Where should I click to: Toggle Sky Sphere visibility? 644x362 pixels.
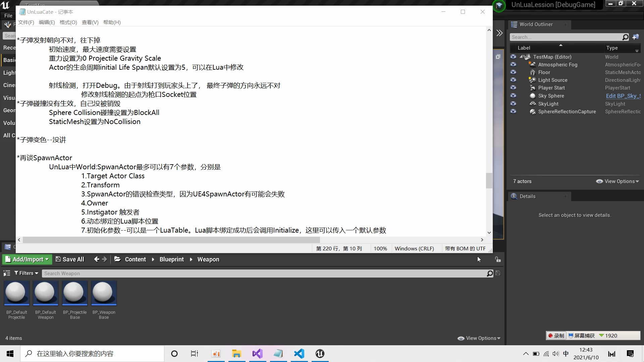tap(514, 96)
